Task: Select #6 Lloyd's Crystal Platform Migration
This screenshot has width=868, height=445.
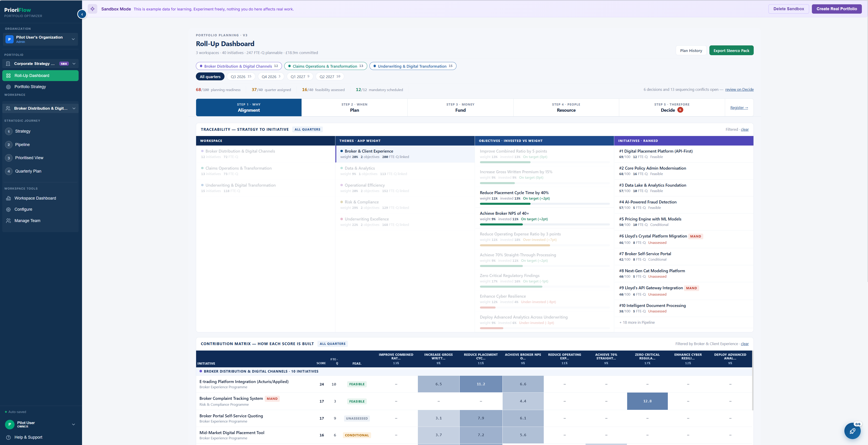Action: point(684,239)
